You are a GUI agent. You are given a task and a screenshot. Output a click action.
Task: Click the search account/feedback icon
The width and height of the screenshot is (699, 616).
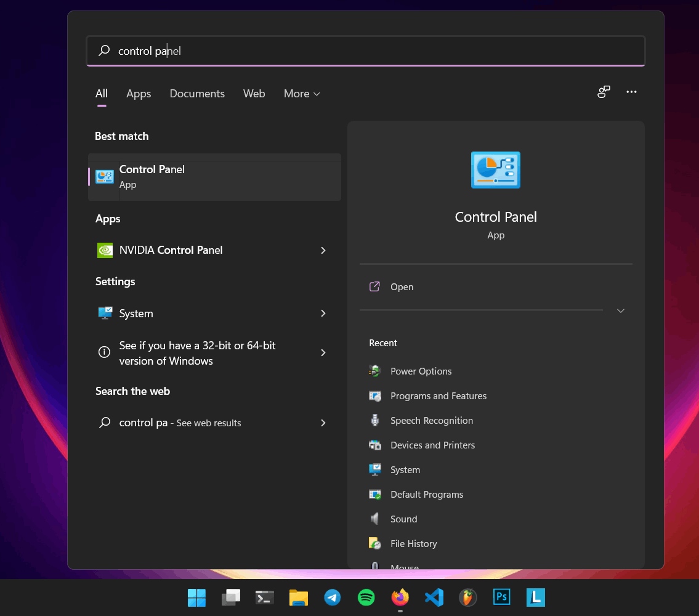(604, 92)
